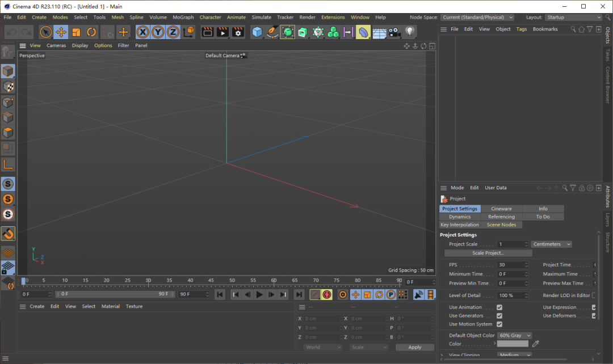
Task: Click the Light object bulb icon
Action: [x=410, y=32]
